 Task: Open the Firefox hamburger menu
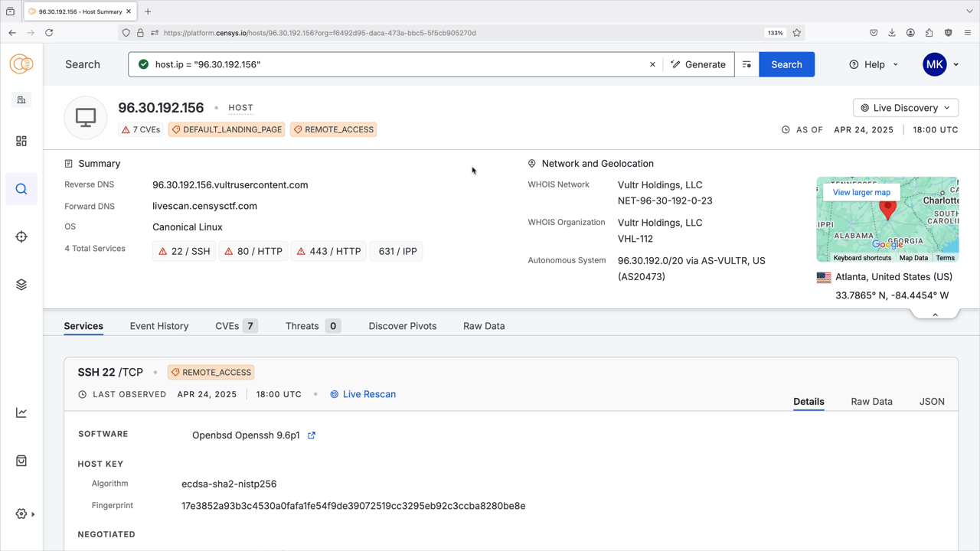coord(968,33)
